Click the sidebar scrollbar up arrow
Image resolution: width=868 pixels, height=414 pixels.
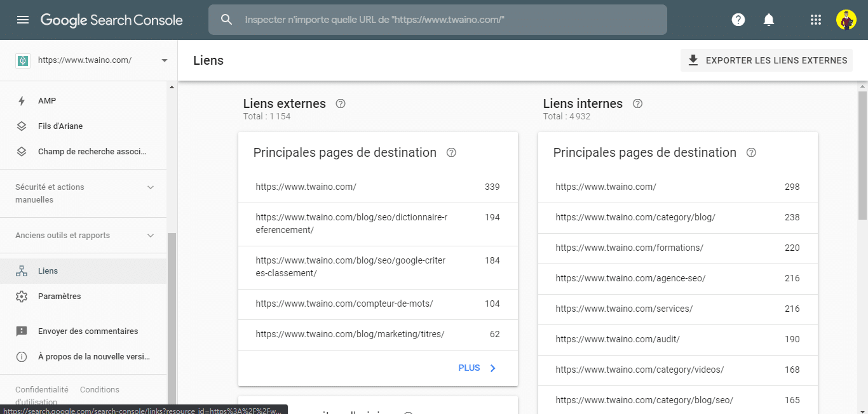[x=172, y=87]
